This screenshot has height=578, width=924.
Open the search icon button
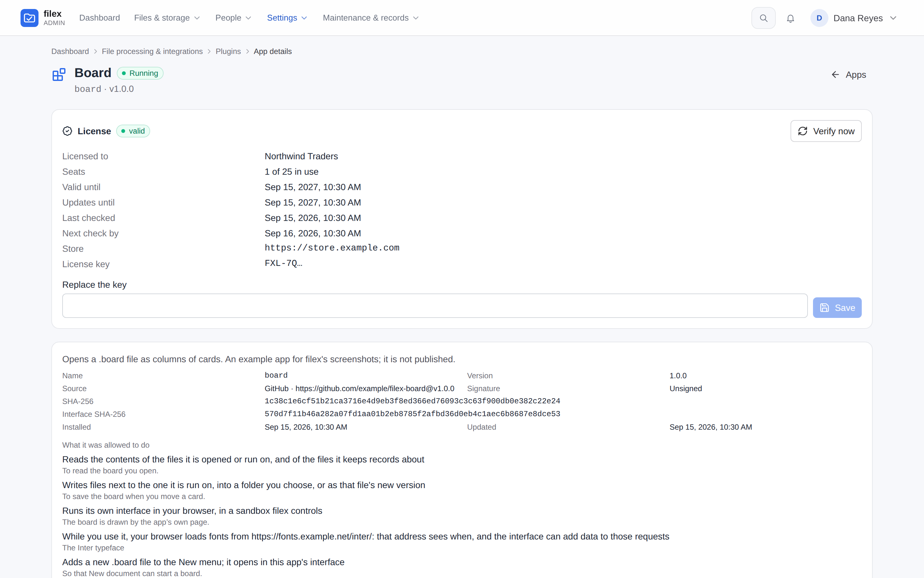pos(763,18)
